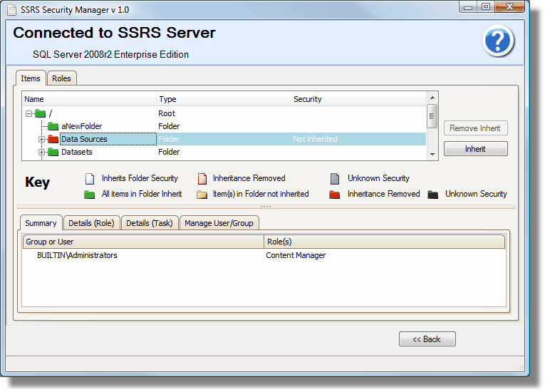The image size is (545, 392).
Task: Click the 'Root' type cell
Action: [x=167, y=113]
